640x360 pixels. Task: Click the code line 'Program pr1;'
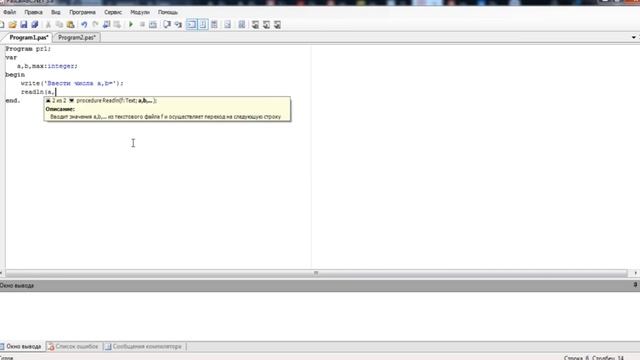(x=28, y=49)
